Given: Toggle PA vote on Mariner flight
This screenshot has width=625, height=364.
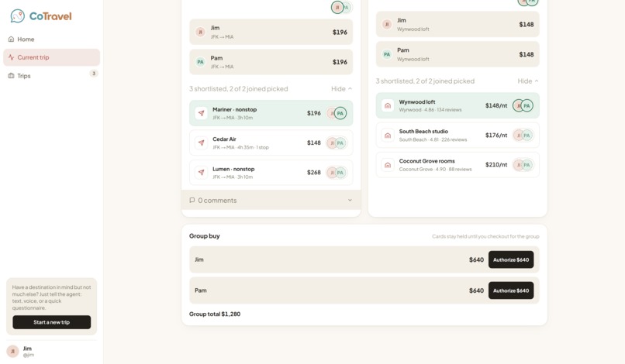Looking at the screenshot, I should [x=340, y=113].
